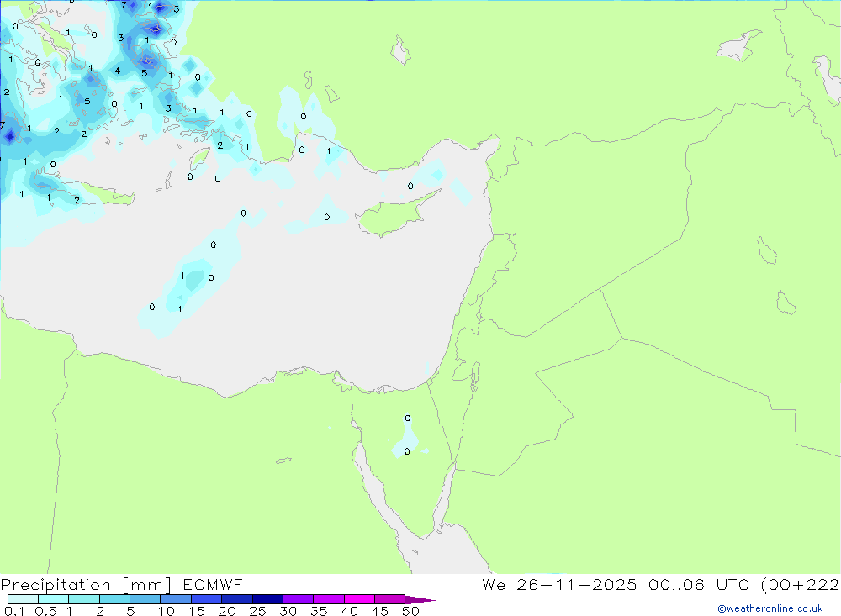Click the 45–50 mm legend color swatch

pos(389,599)
